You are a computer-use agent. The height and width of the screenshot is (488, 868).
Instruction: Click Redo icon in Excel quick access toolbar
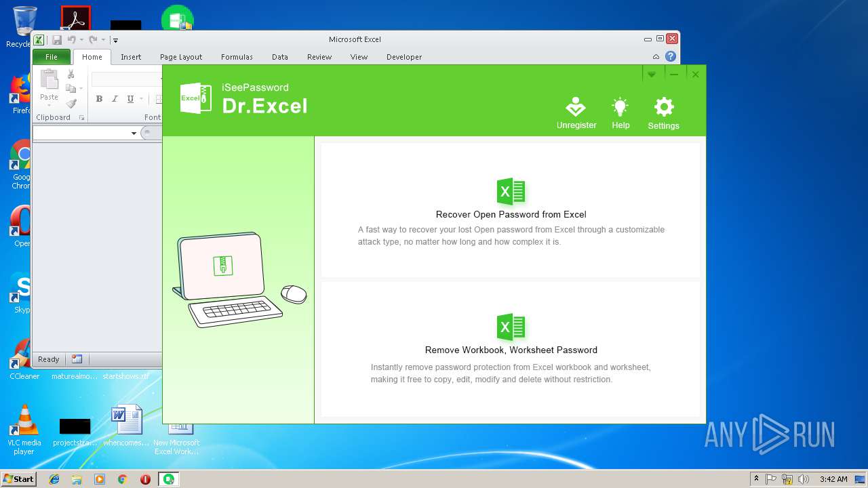93,40
